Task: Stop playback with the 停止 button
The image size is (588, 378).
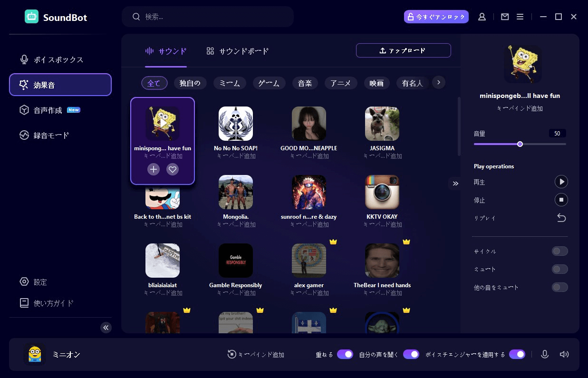Action: [561, 200]
